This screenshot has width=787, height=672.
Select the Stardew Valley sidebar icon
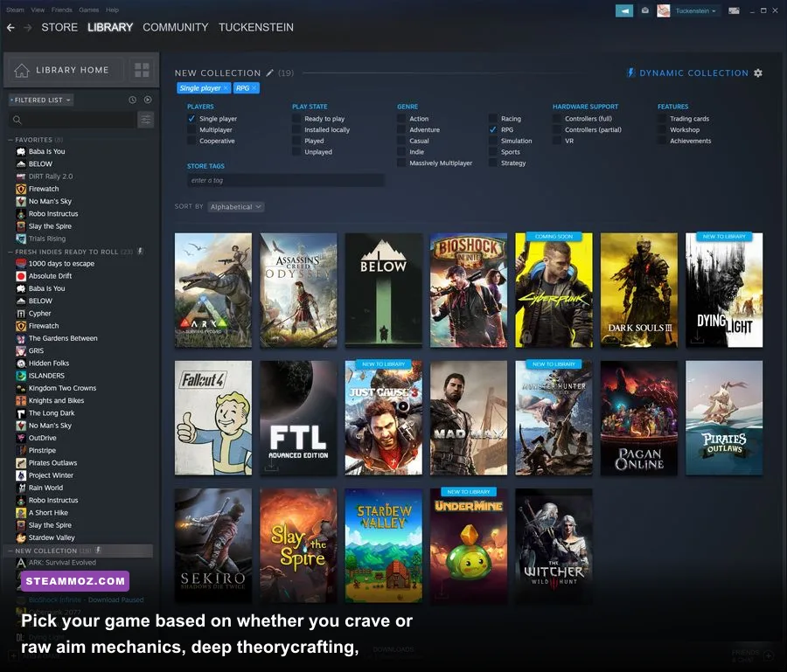point(21,537)
